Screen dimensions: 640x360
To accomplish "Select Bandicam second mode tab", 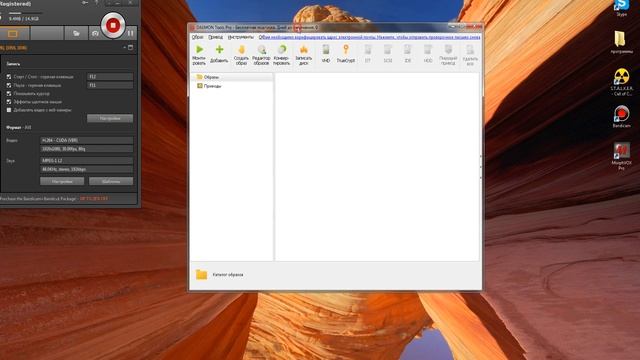I will pos(47,33).
